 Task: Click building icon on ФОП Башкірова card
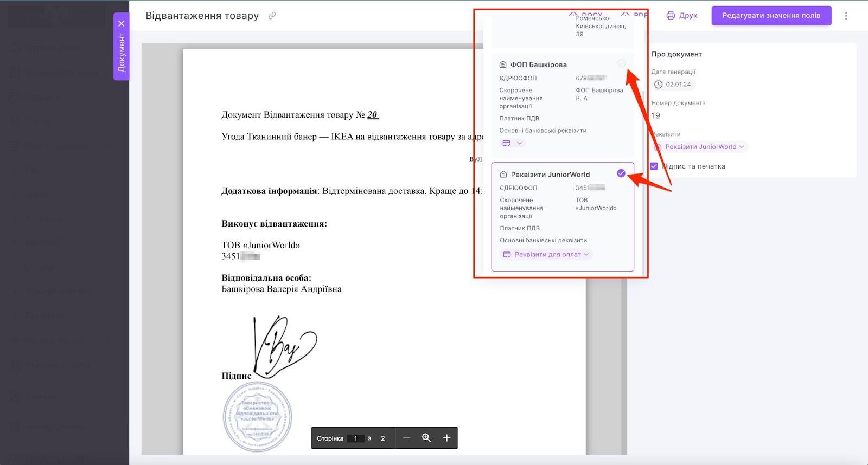point(503,64)
